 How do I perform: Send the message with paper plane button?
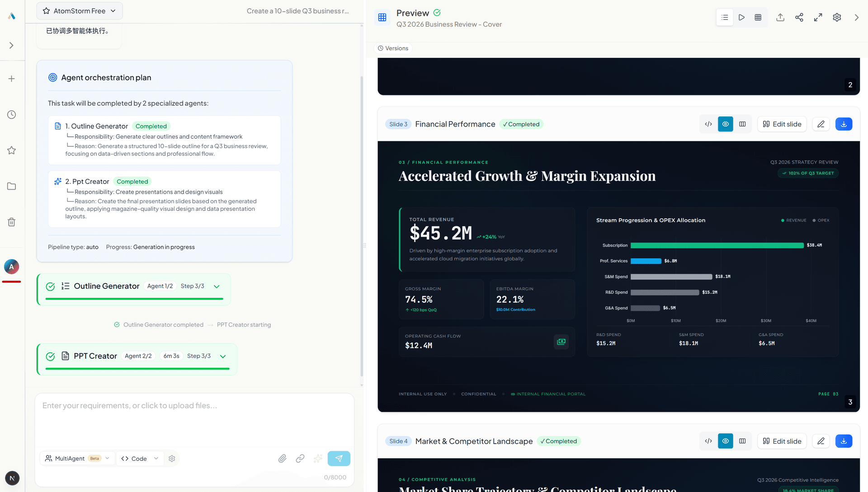339,459
